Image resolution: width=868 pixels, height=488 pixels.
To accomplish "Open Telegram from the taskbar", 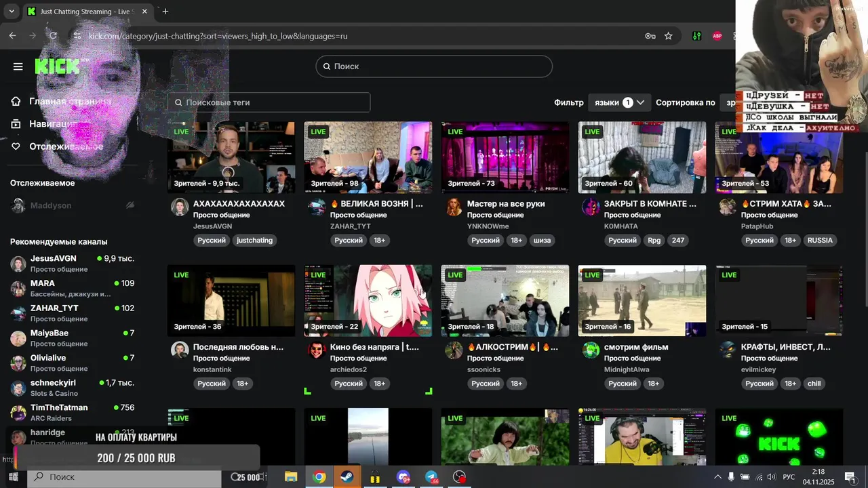I will click(x=431, y=477).
